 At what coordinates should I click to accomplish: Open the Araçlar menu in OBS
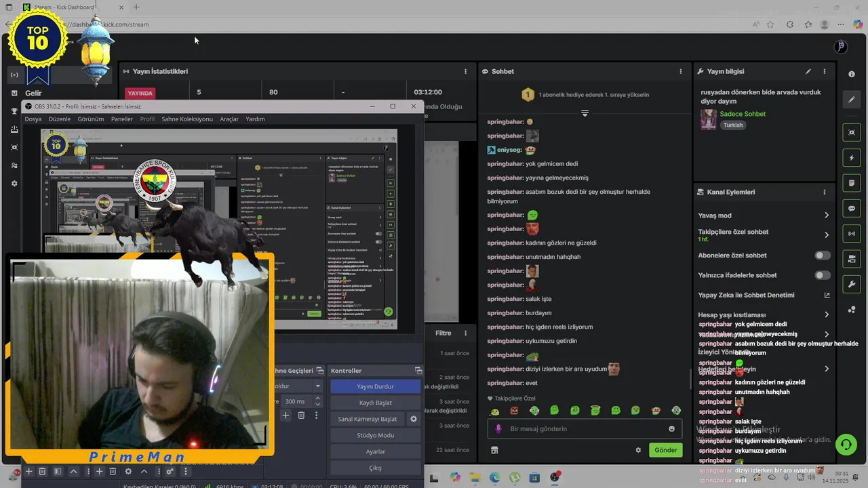coord(229,119)
